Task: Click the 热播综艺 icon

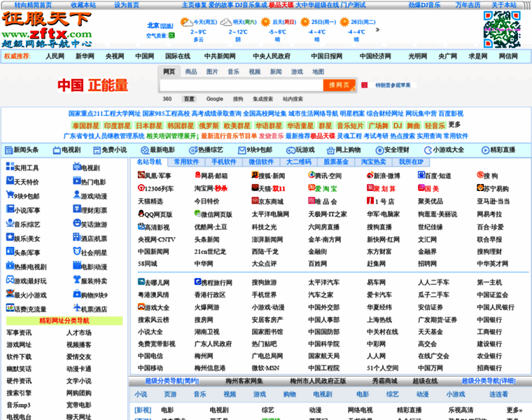Action: (x=193, y=150)
